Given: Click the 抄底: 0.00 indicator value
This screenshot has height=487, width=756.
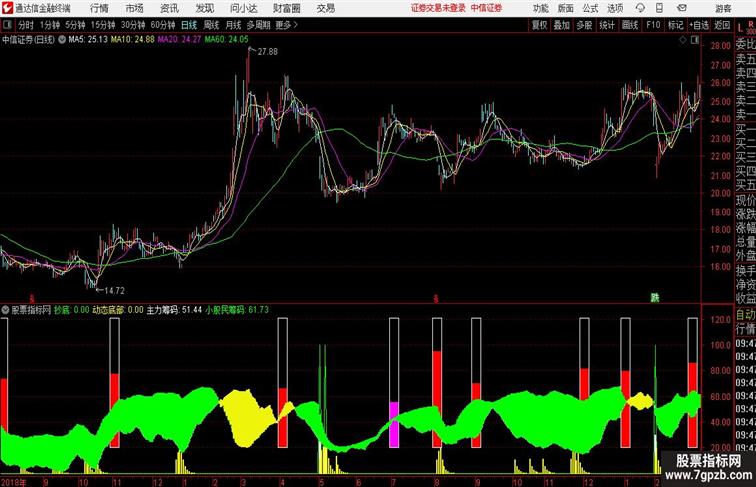Looking at the screenshot, I should point(72,310).
